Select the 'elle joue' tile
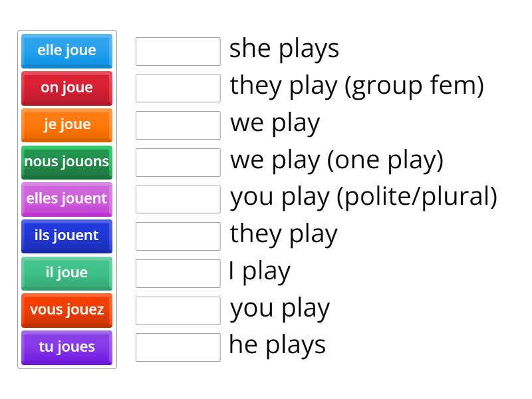 click(66, 51)
